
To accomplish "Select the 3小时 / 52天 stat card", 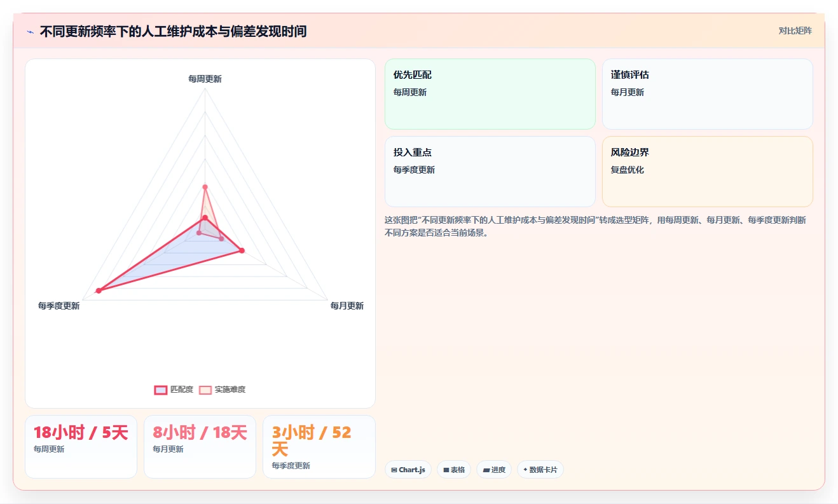I will [x=319, y=447].
